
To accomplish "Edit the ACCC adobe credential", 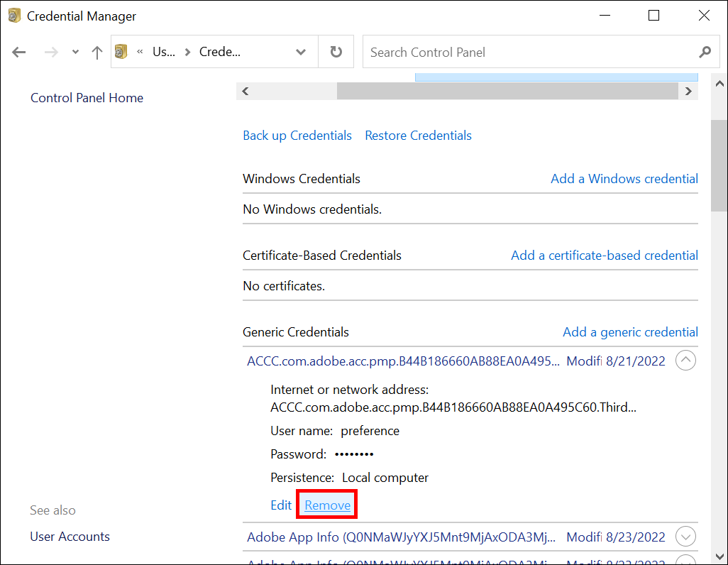I will tap(281, 505).
